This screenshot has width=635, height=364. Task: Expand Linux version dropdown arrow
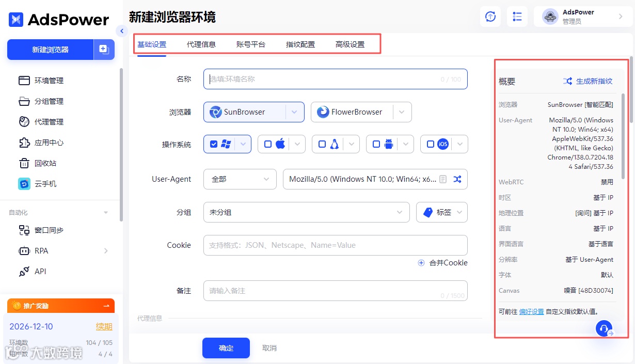pos(352,144)
